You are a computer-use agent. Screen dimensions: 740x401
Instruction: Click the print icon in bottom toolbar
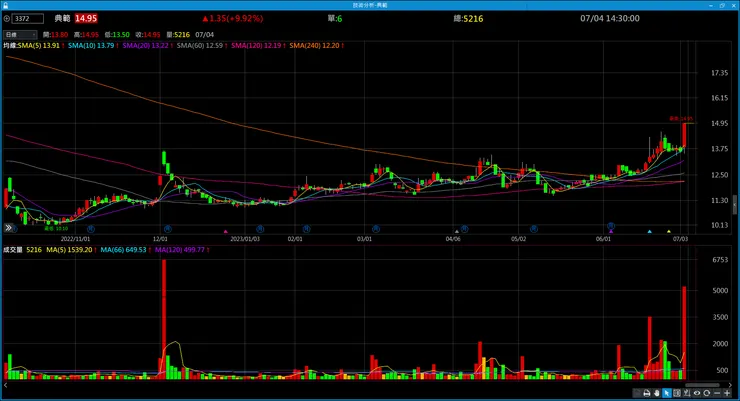tap(647, 393)
